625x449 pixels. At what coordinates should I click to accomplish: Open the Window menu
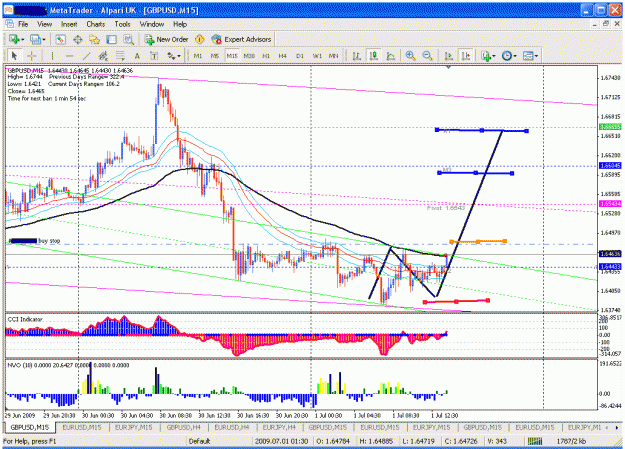(x=152, y=24)
